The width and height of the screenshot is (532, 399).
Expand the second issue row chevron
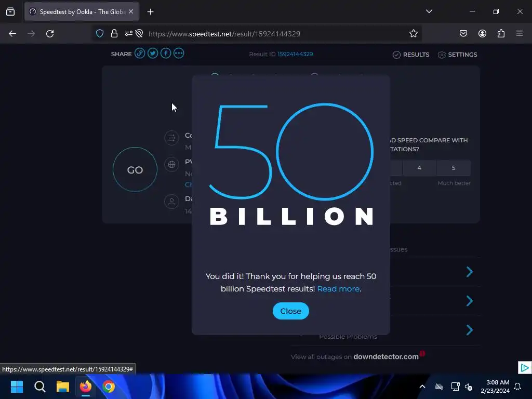(x=470, y=301)
